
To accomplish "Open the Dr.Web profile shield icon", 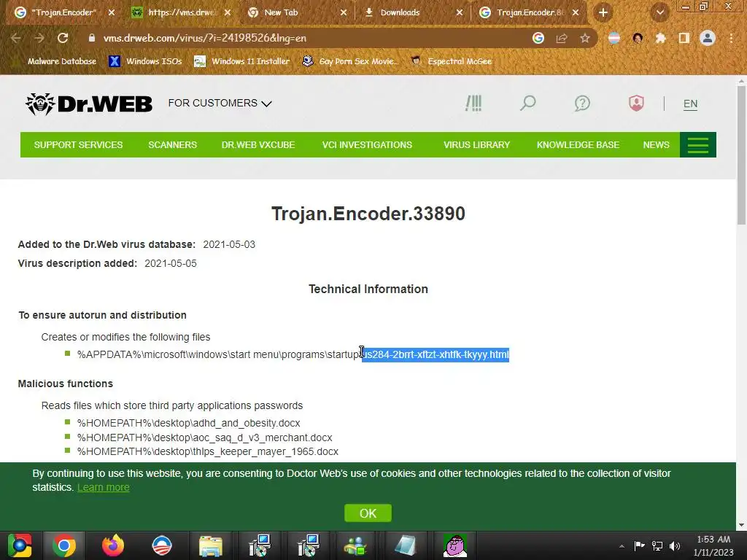I will click(x=636, y=103).
